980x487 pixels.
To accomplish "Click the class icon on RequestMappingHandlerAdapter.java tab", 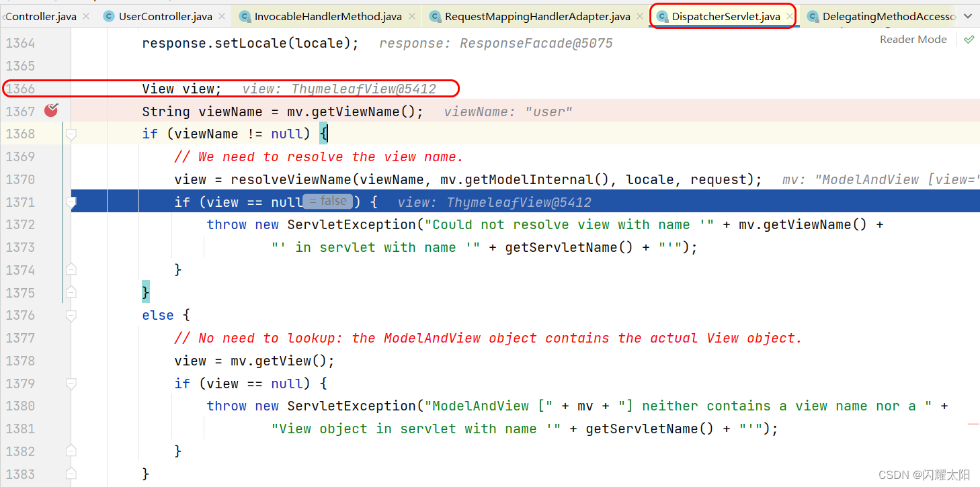I will coord(435,16).
